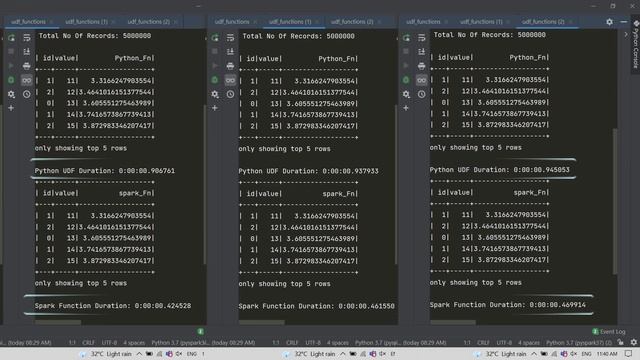640x360 pixels.
Task: Click text 'Python UDF Duration: 0:00:00.945053'
Action: click(499, 170)
